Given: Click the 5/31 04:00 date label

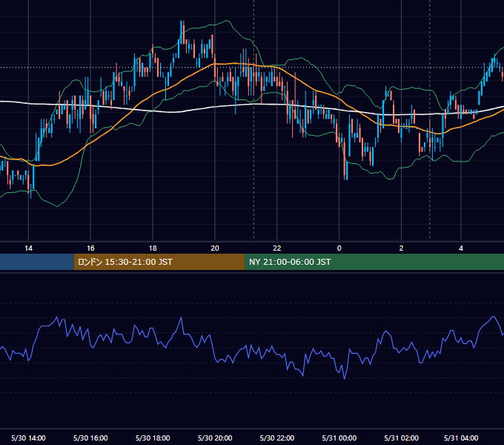Looking at the screenshot, I should coord(461,438).
